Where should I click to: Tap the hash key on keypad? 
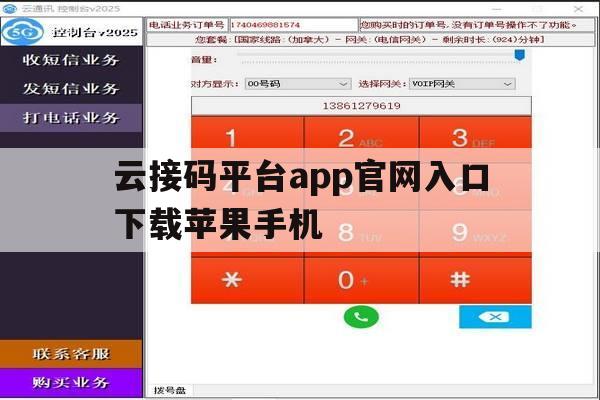pyautogui.click(x=476, y=280)
